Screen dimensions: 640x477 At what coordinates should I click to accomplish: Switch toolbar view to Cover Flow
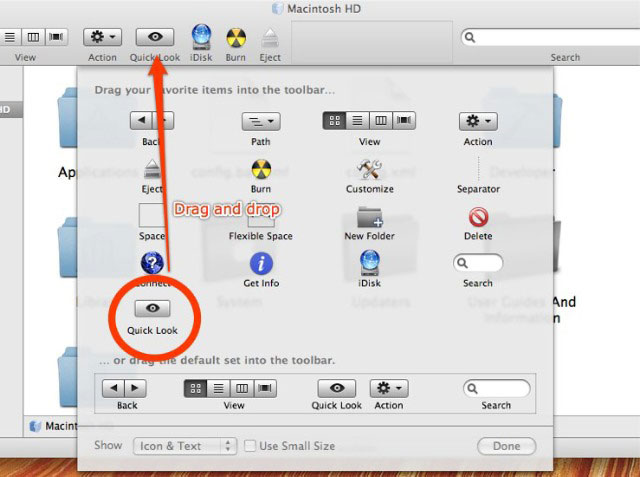click(x=56, y=38)
